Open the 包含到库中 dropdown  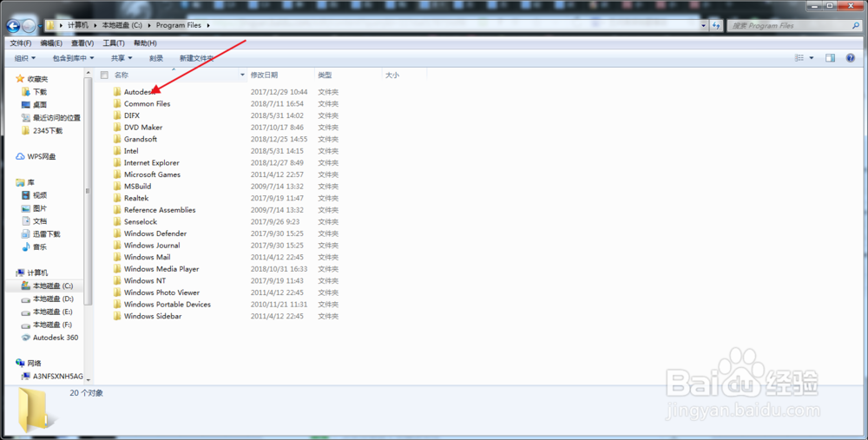click(x=73, y=58)
